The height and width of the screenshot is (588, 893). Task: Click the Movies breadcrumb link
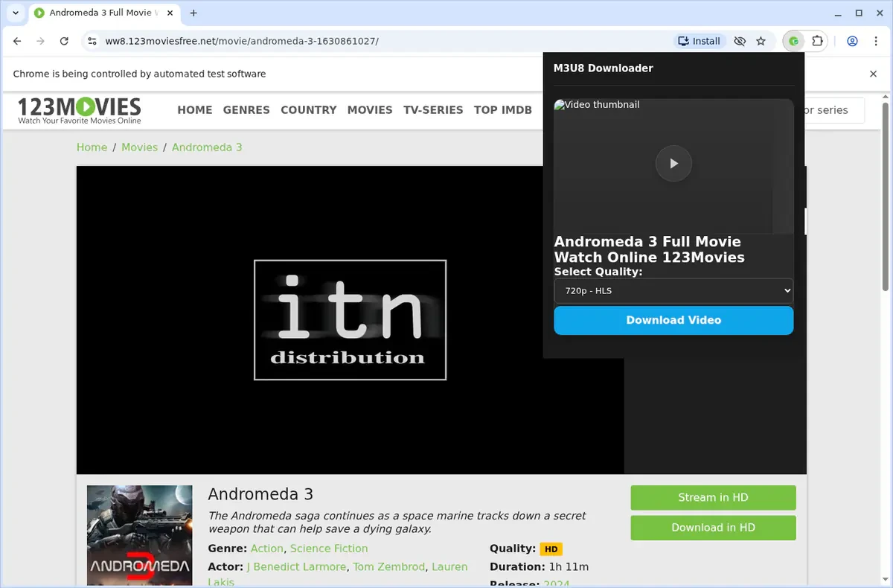click(x=139, y=147)
